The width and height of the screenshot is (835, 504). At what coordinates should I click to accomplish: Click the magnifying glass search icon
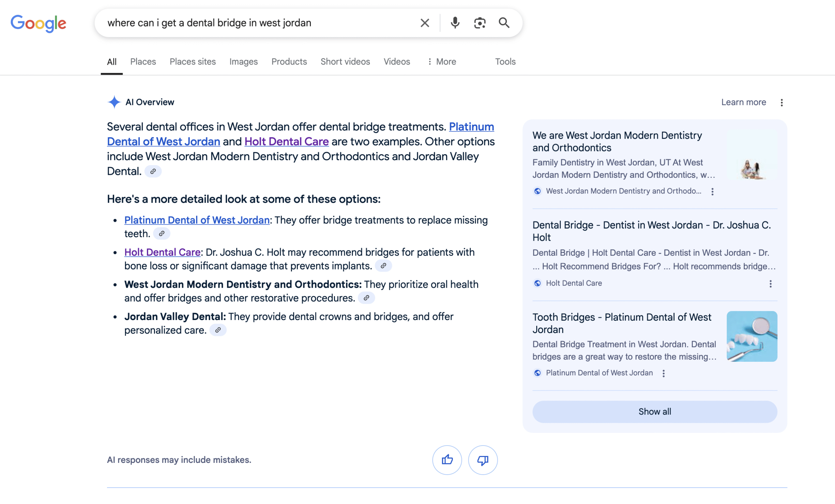tap(504, 23)
